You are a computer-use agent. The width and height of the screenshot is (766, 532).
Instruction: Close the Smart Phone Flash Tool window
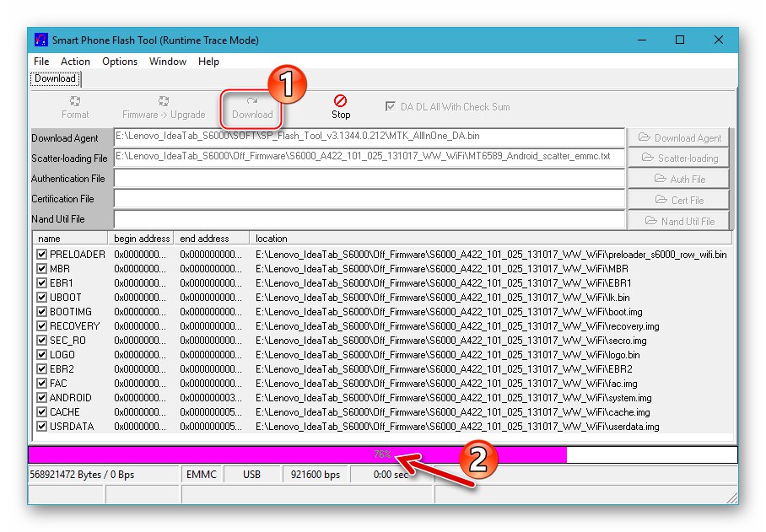pos(719,40)
